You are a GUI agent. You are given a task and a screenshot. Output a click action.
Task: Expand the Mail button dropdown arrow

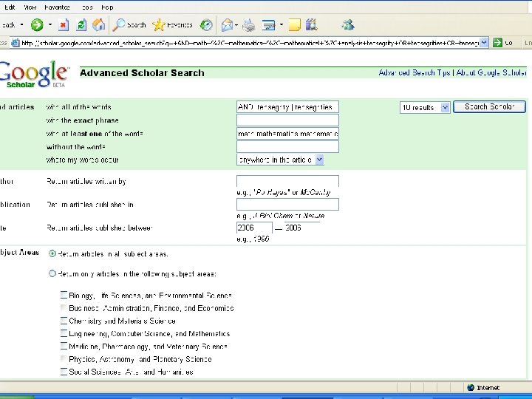pyautogui.click(x=236, y=25)
